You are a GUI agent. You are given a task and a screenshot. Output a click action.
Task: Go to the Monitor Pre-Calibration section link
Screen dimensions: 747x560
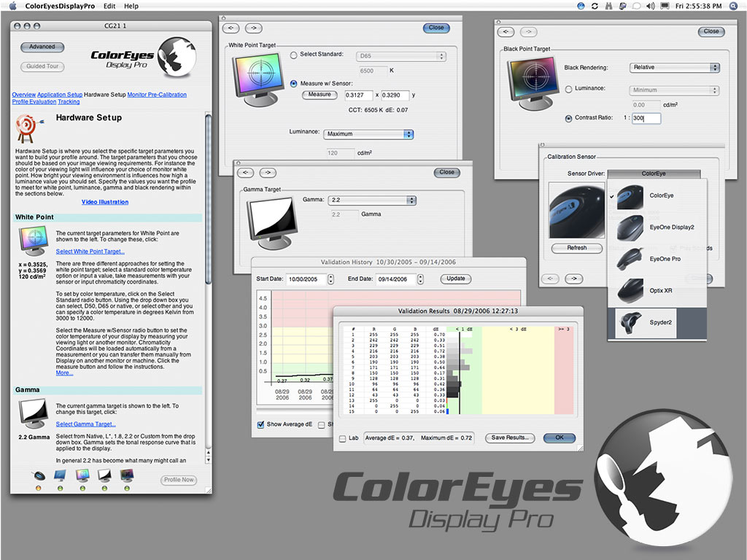point(157,95)
